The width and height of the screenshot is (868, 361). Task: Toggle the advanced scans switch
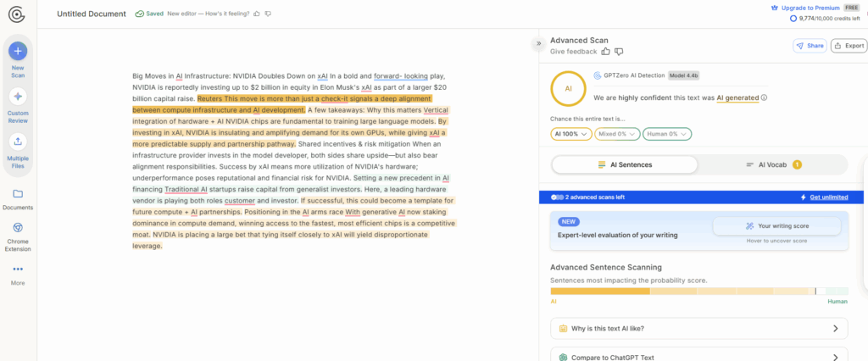[557, 197]
